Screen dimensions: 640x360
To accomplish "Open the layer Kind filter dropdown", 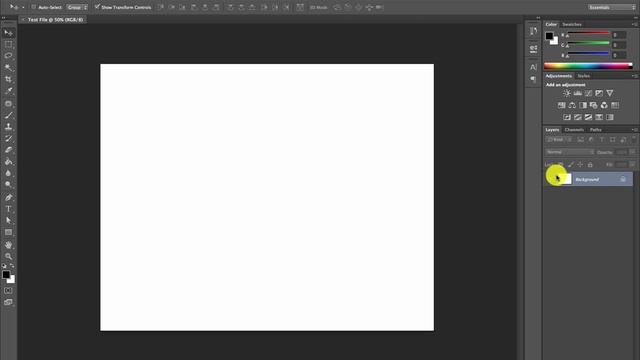I will [x=559, y=140].
